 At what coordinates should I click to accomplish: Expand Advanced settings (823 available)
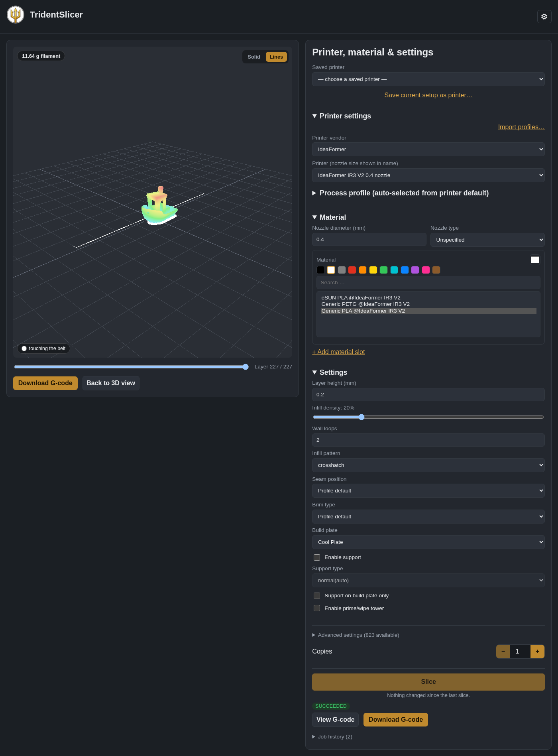356,635
